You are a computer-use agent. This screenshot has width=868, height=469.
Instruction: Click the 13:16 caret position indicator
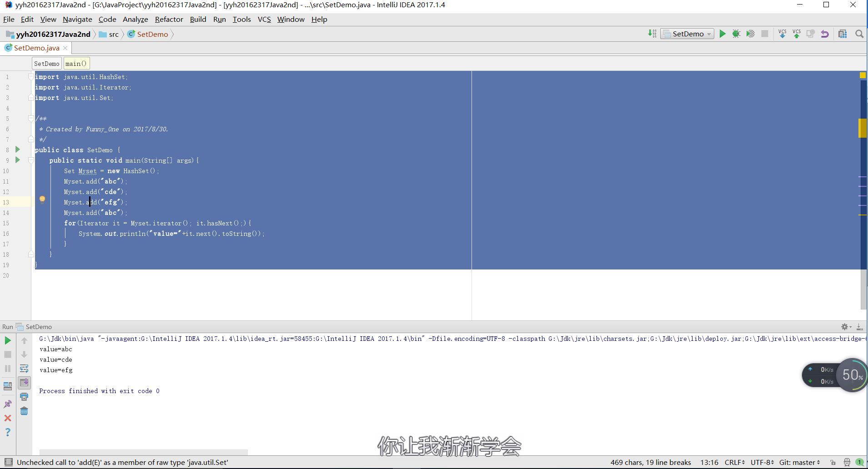pos(709,462)
